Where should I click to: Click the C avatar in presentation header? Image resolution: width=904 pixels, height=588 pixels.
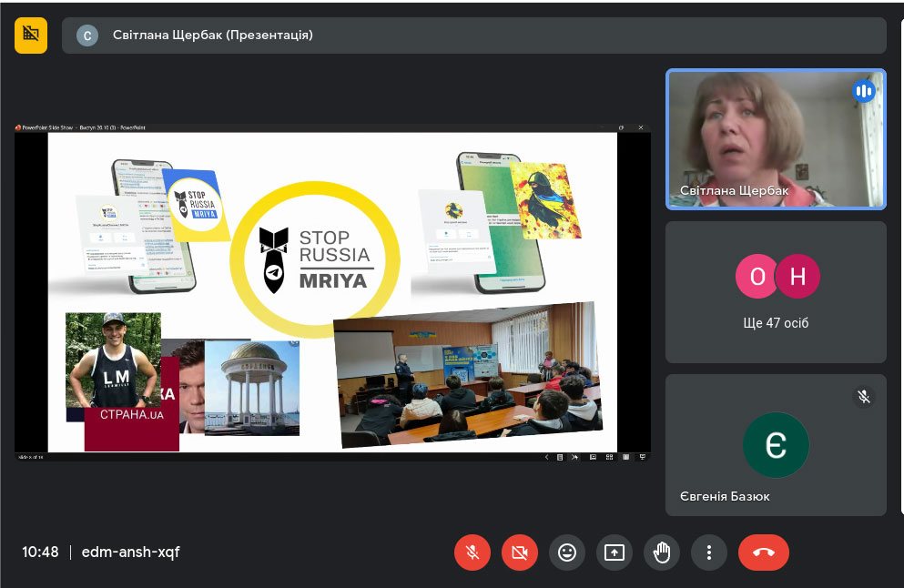coord(87,35)
